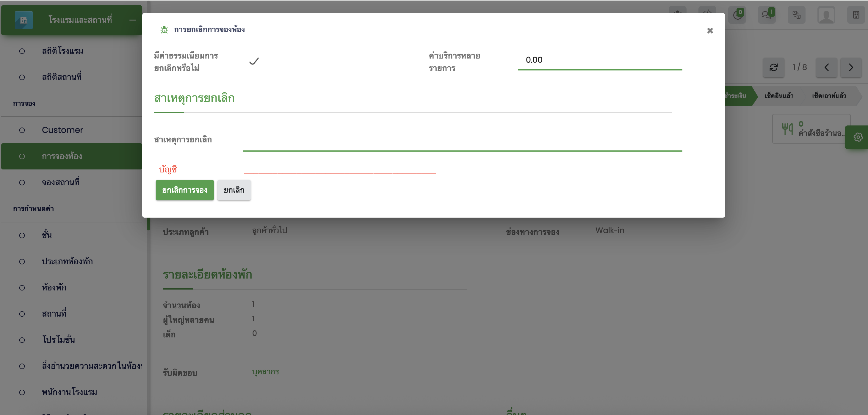
Task: Open the green settings gear tab
Action: pos(858,137)
